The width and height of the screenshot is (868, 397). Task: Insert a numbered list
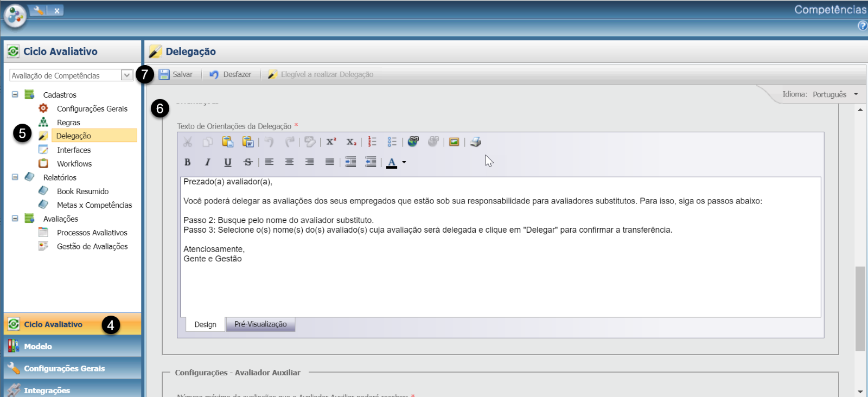(x=372, y=142)
